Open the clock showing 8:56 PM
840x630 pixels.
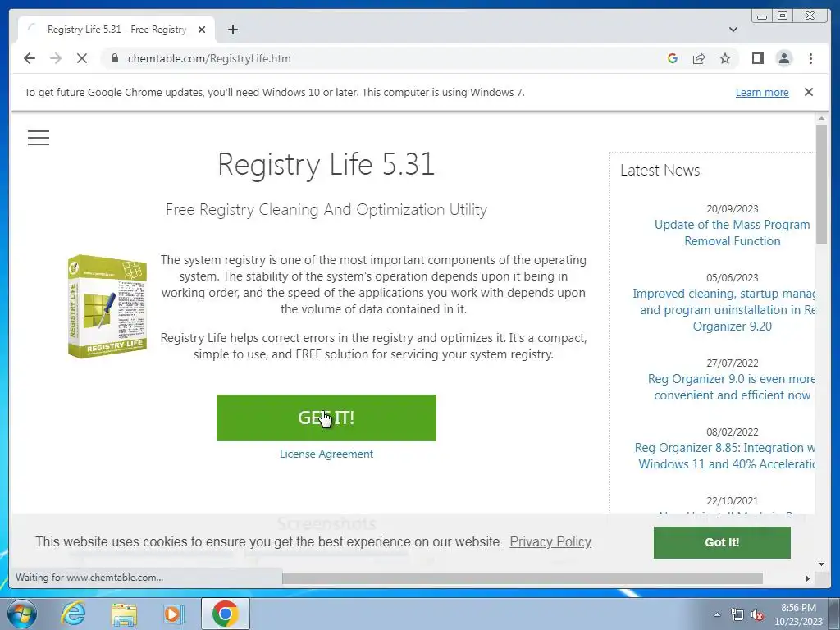coord(798,614)
